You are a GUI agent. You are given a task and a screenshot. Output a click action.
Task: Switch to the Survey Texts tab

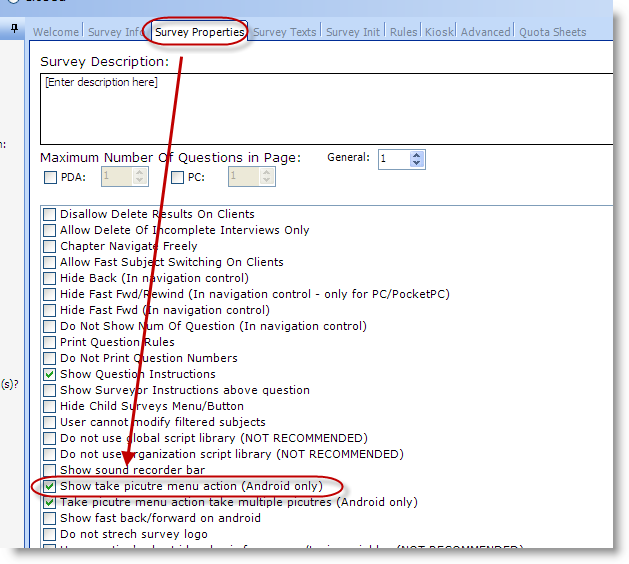pos(284,32)
